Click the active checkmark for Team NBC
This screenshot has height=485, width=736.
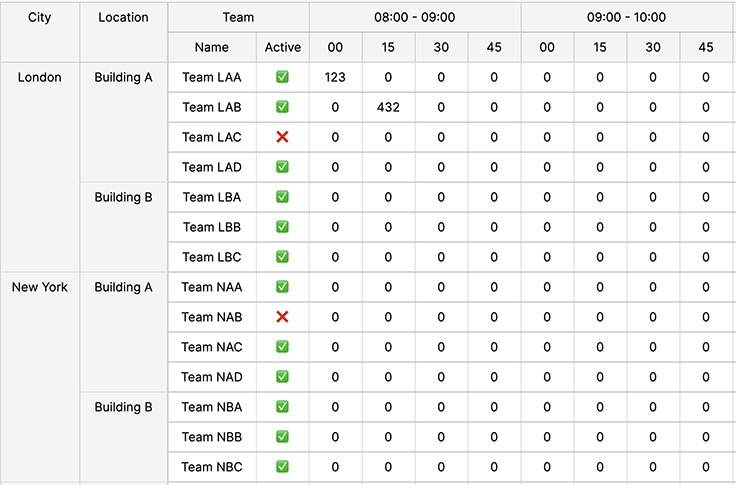pos(282,467)
